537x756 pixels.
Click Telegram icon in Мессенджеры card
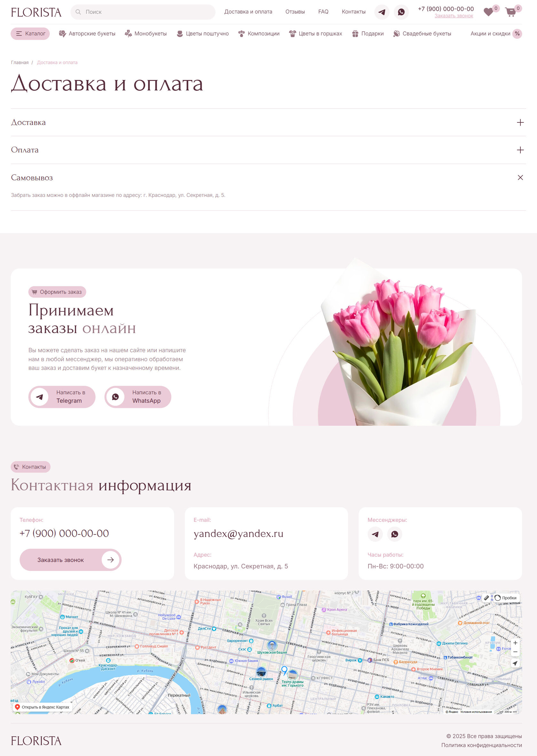tap(375, 534)
